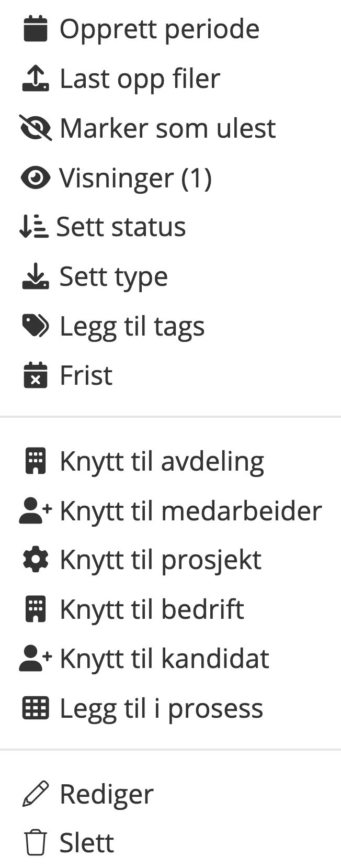Click the table grid icon for prosess

(x=36, y=708)
